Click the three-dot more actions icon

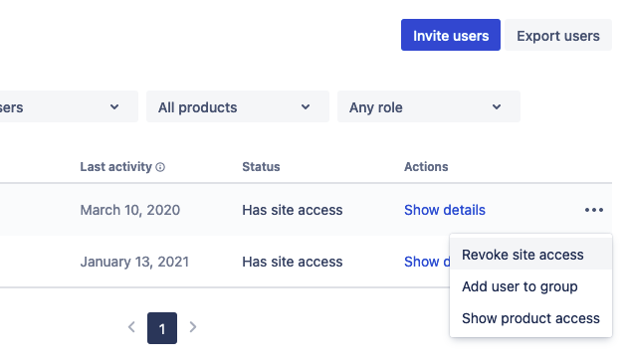tap(594, 210)
